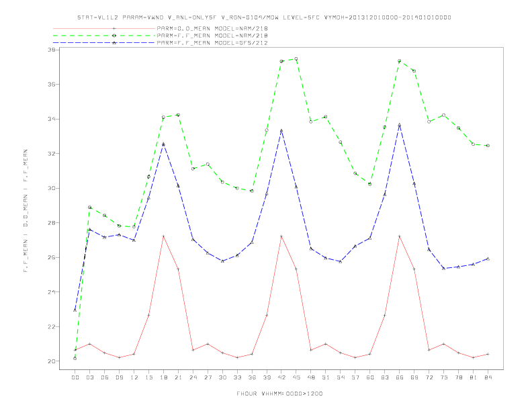Click the chart title starting with STAT=VL1L2
532x411 pixels.
pos(264,17)
